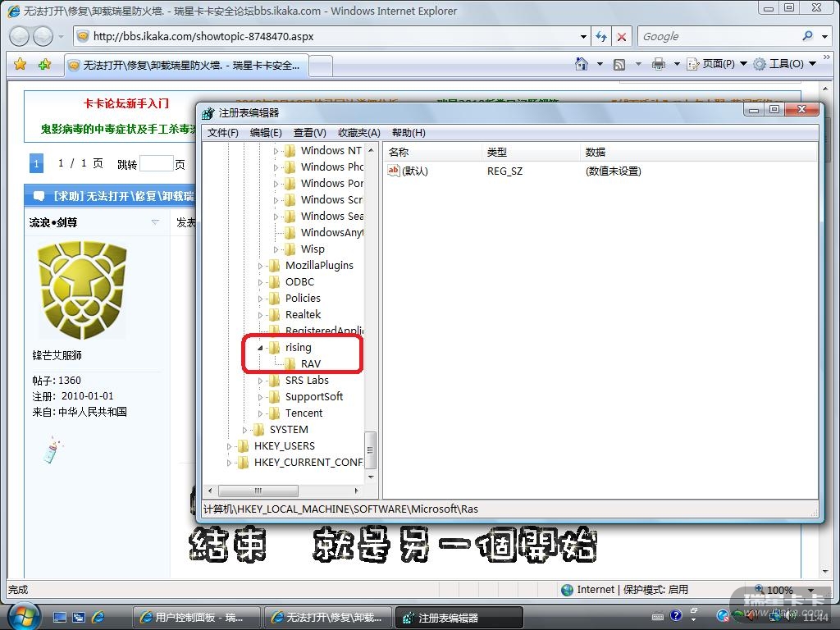This screenshot has width=840, height=630.
Task: Click the Home page icon
Action: [582, 64]
